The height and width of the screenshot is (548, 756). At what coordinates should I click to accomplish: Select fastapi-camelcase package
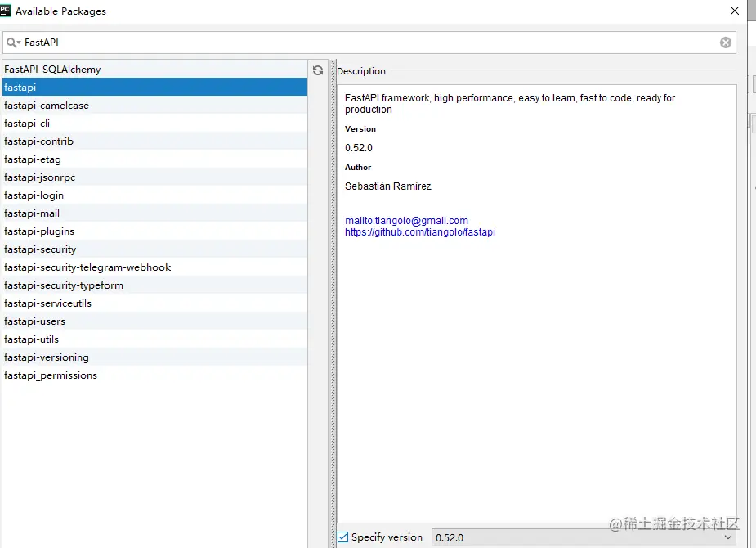click(x=154, y=106)
